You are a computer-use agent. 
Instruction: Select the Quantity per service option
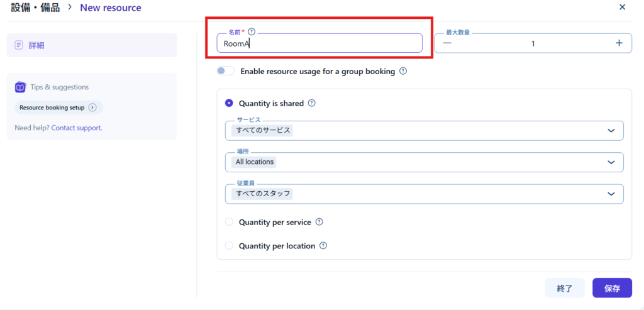(x=229, y=222)
